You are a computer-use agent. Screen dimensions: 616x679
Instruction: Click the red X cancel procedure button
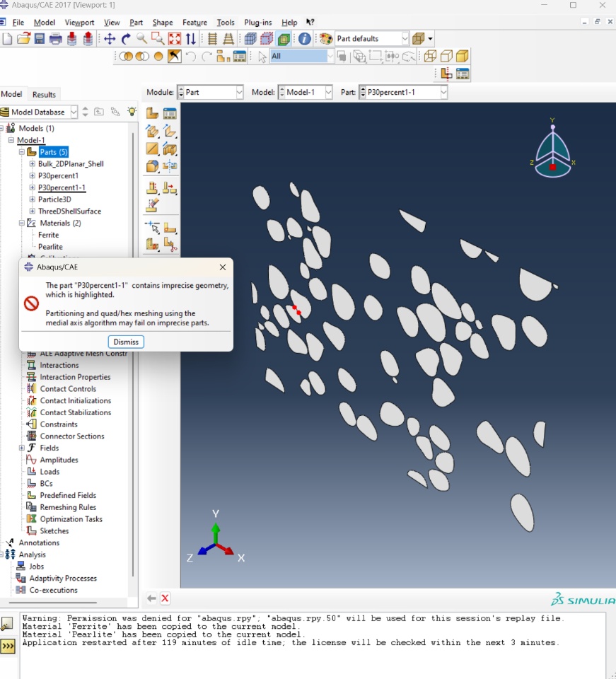(x=165, y=598)
